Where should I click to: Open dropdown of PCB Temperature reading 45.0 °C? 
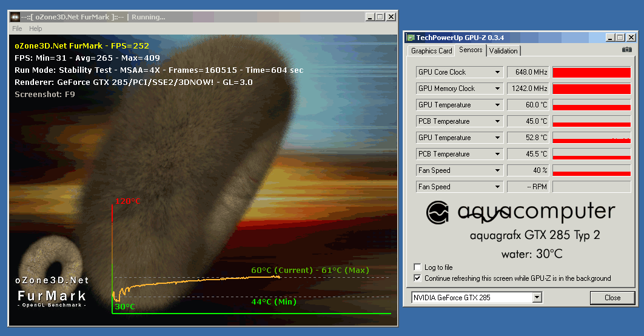(497, 121)
